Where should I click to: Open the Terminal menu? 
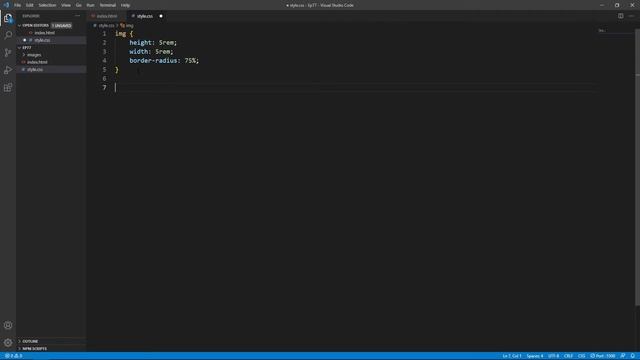108,5
